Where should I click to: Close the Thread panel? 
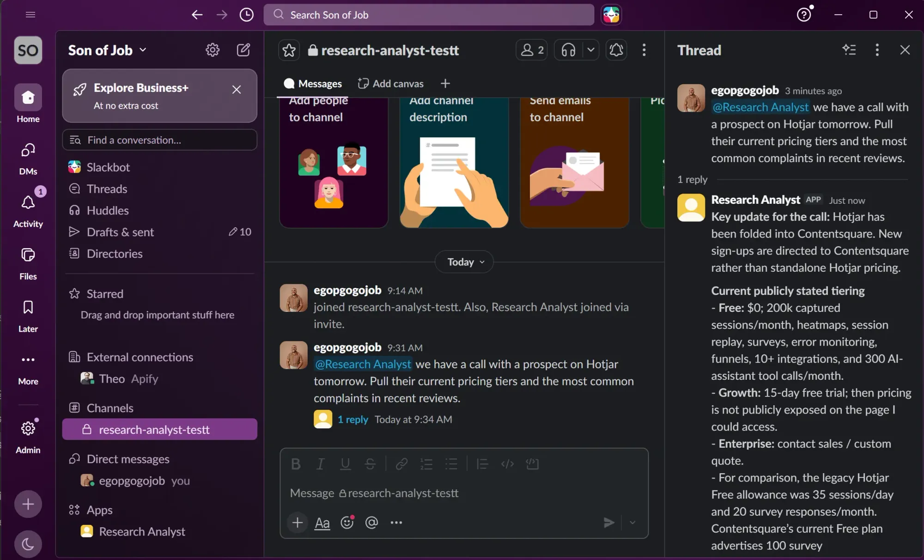tap(905, 50)
